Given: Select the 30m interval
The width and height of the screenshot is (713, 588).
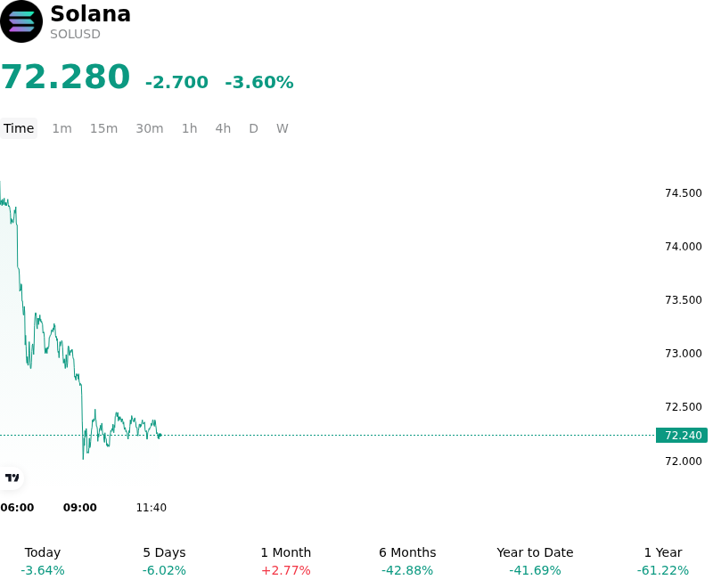Looking at the screenshot, I should 150,128.
